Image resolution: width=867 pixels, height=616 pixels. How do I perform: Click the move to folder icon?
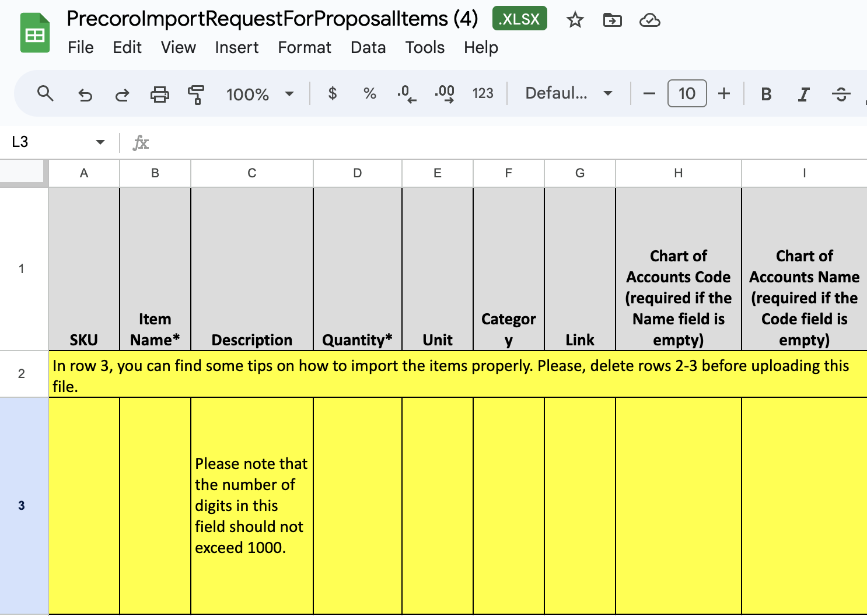click(612, 20)
